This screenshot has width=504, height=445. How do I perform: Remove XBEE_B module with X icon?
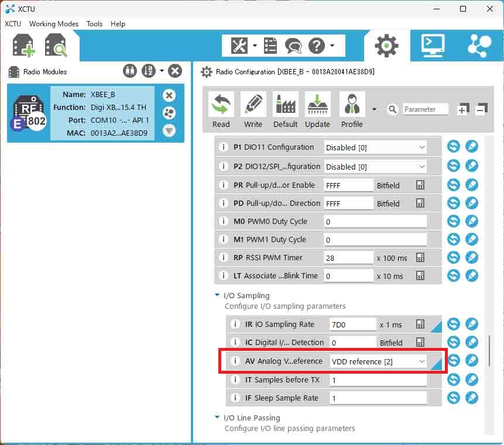169,95
